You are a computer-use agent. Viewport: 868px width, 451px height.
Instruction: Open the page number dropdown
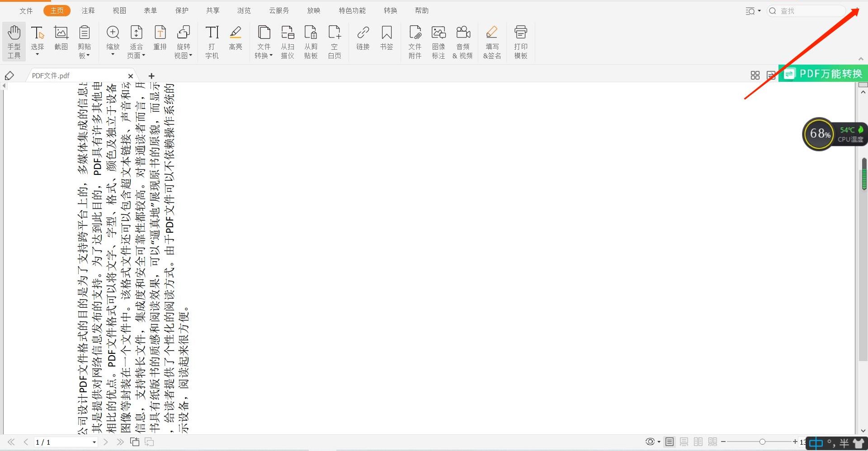[x=94, y=442]
